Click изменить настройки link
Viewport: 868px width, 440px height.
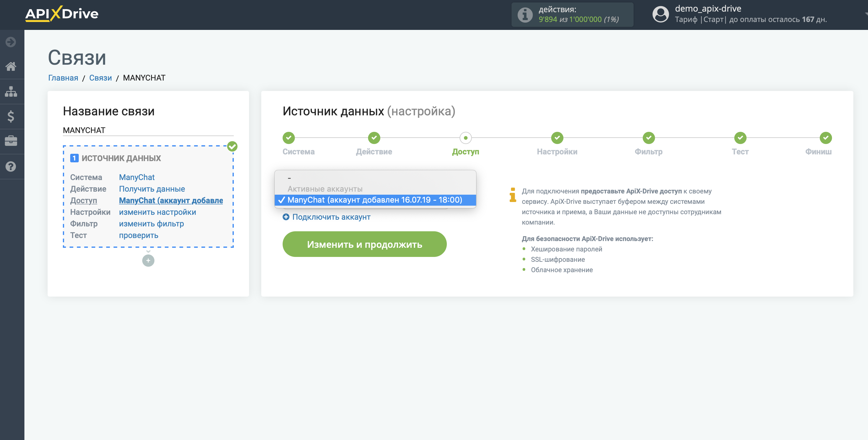click(x=157, y=212)
